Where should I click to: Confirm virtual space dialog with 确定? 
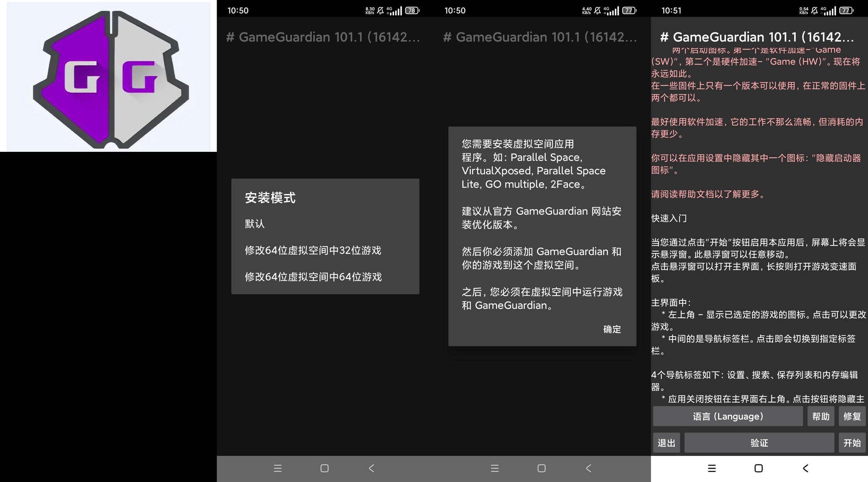click(612, 329)
